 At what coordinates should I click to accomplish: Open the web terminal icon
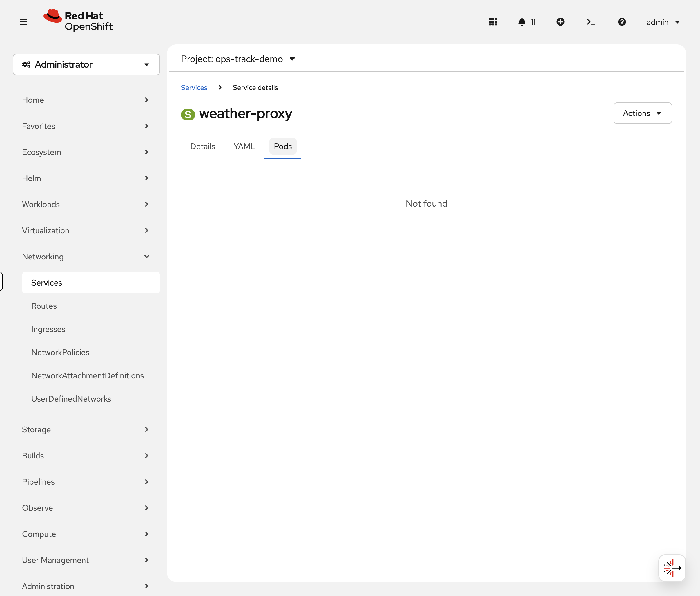point(591,22)
